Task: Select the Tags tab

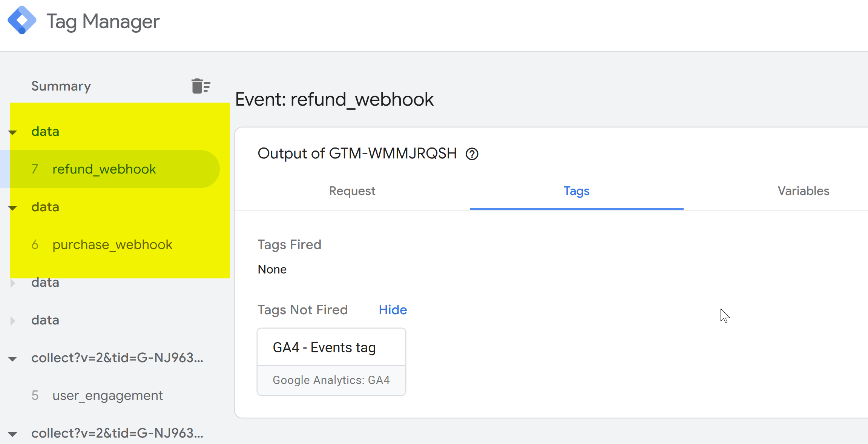Action: pyautogui.click(x=577, y=191)
